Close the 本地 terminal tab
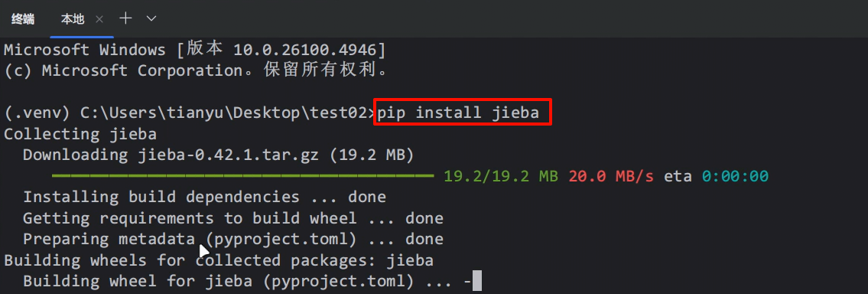Viewport: 868px width, 294px height. point(99,19)
